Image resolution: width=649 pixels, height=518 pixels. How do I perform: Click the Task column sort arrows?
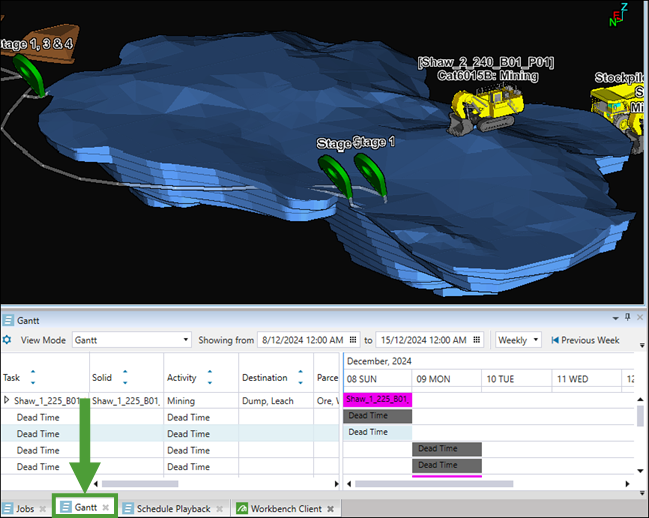33,378
